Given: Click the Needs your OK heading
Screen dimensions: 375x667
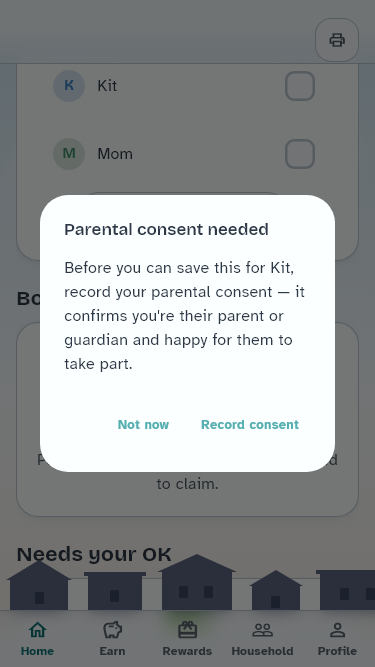Looking at the screenshot, I should [94, 554].
